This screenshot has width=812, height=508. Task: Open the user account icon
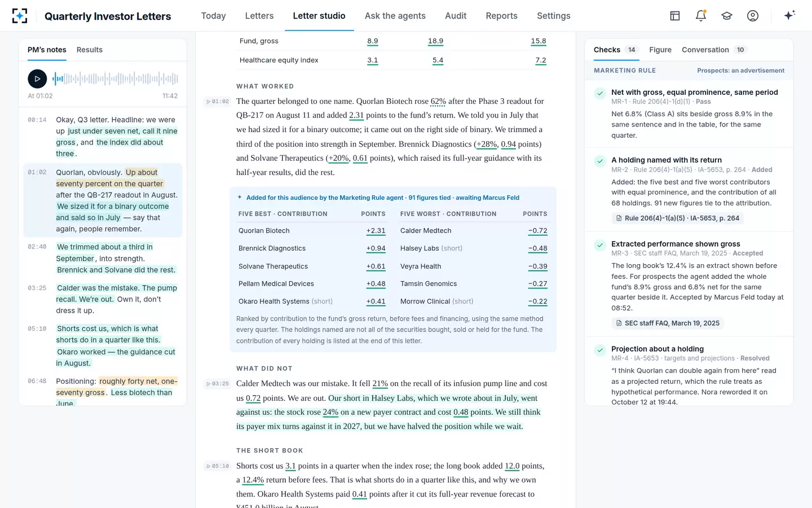tap(753, 16)
